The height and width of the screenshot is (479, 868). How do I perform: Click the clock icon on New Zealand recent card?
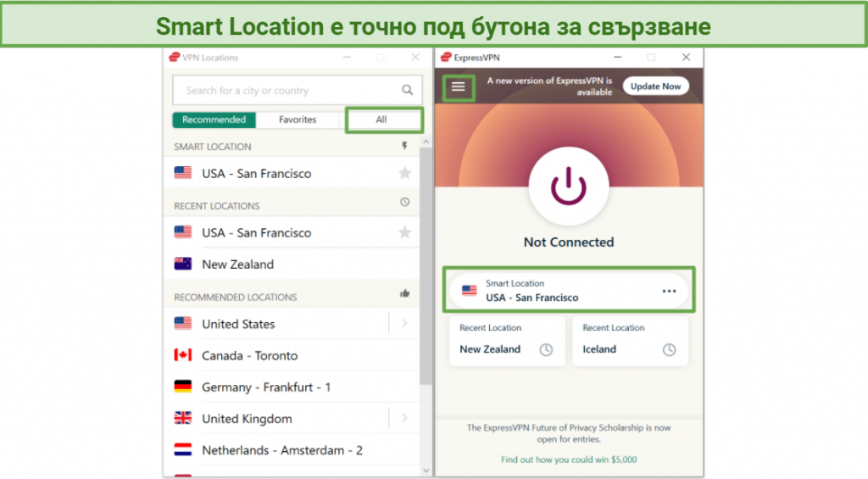(546, 349)
